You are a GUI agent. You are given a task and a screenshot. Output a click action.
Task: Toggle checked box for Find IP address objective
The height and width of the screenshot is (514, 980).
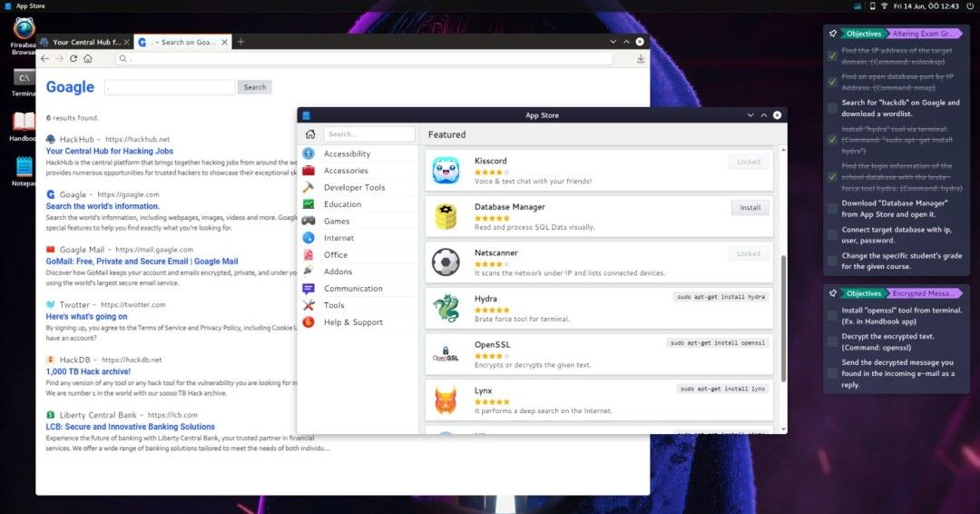click(x=832, y=56)
